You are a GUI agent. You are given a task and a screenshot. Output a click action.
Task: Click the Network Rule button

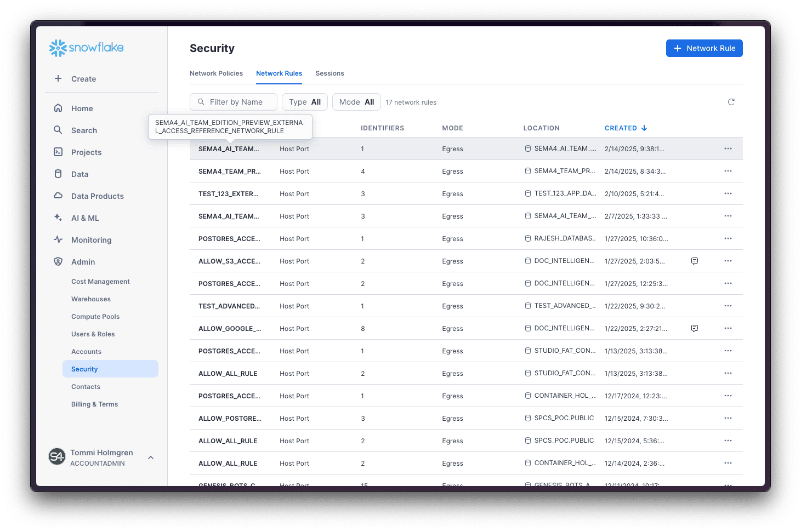[704, 48]
